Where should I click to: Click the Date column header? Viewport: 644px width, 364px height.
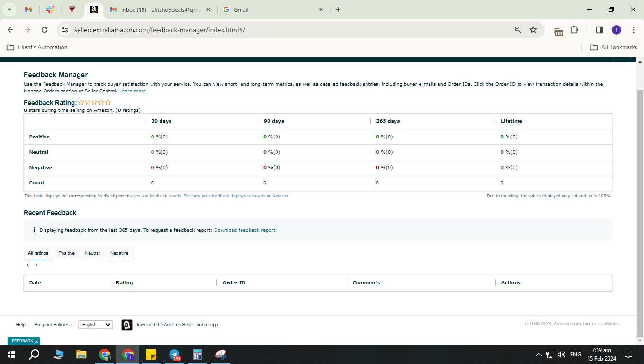point(35,283)
